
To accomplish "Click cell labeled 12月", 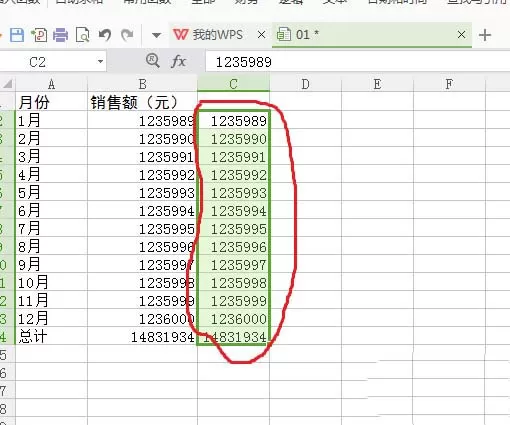I will pyautogui.click(x=51, y=318).
